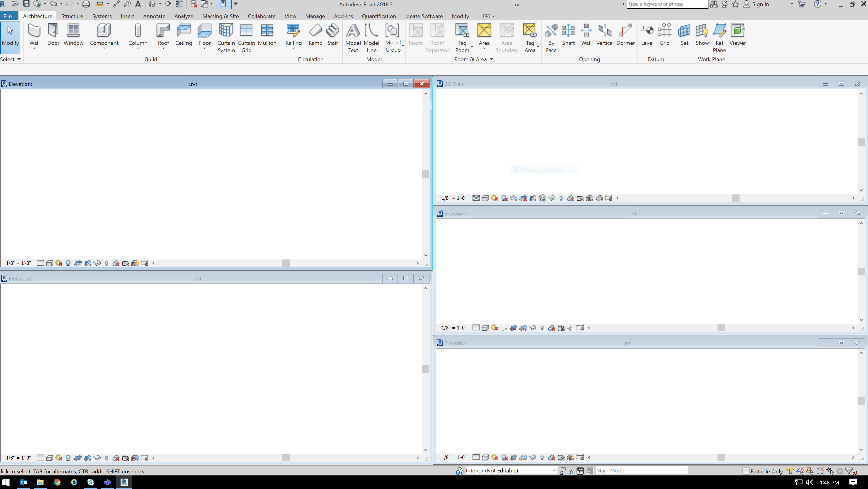The height and width of the screenshot is (489, 868).
Task: Click scale 1/8" = 1'-0" in 3D View
Action: point(454,198)
